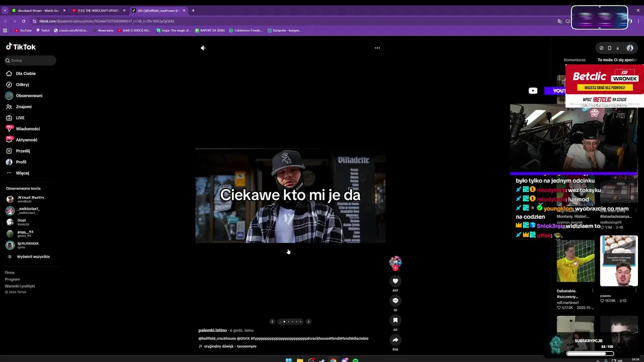This screenshot has height=362, width=644.
Task: Open Chrome from taskbar
Action: pyautogui.click(x=333, y=360)
